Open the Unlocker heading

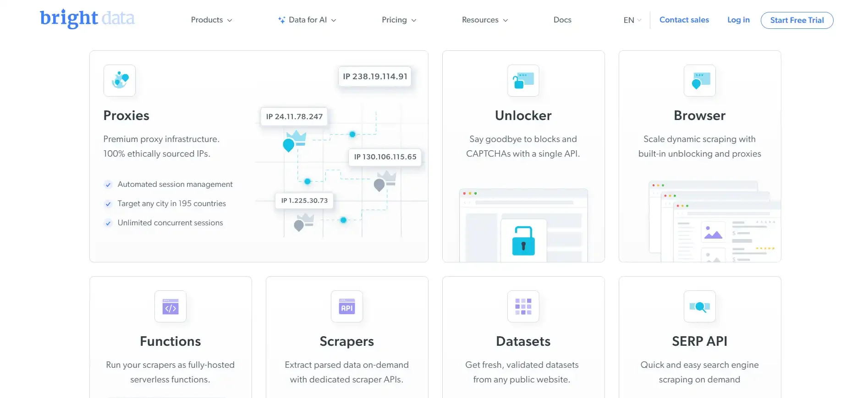[523, 115]
